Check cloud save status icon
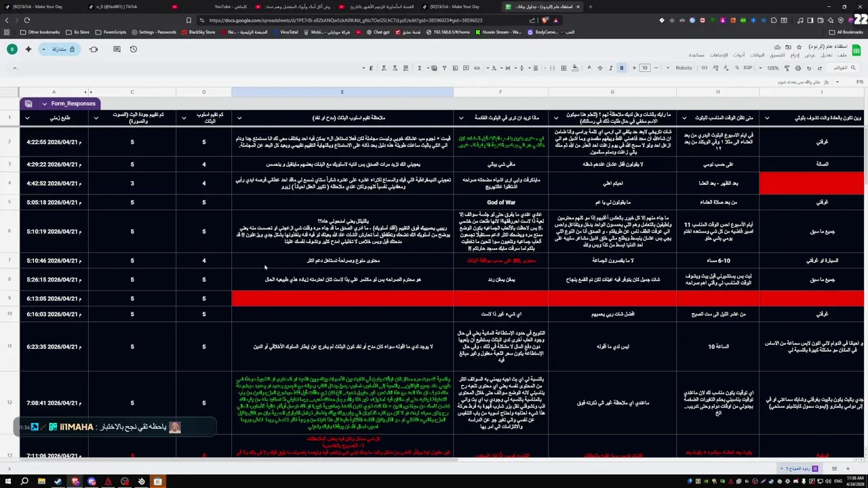Viewport: 868px width, 488px height. (777, 46)
